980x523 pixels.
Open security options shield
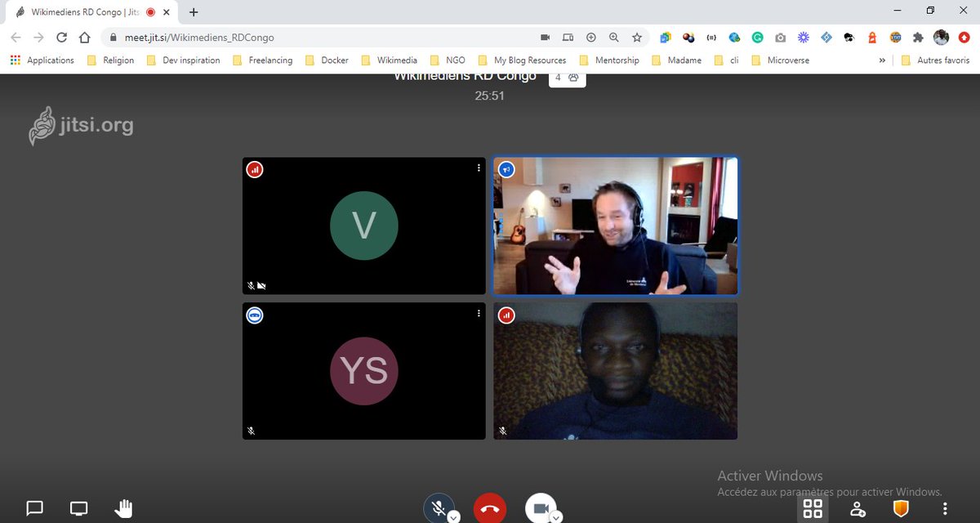tap(901, 508)
